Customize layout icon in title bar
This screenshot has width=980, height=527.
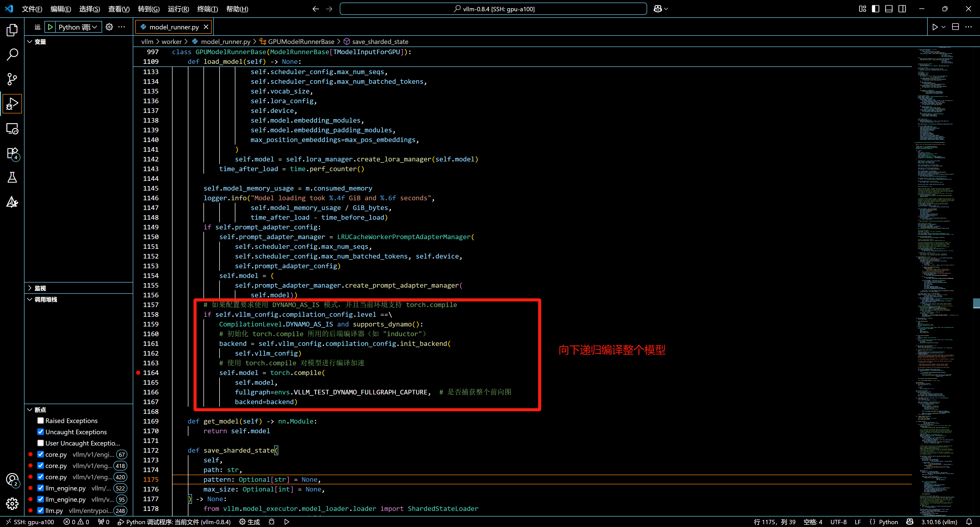(x=862, y=9)
